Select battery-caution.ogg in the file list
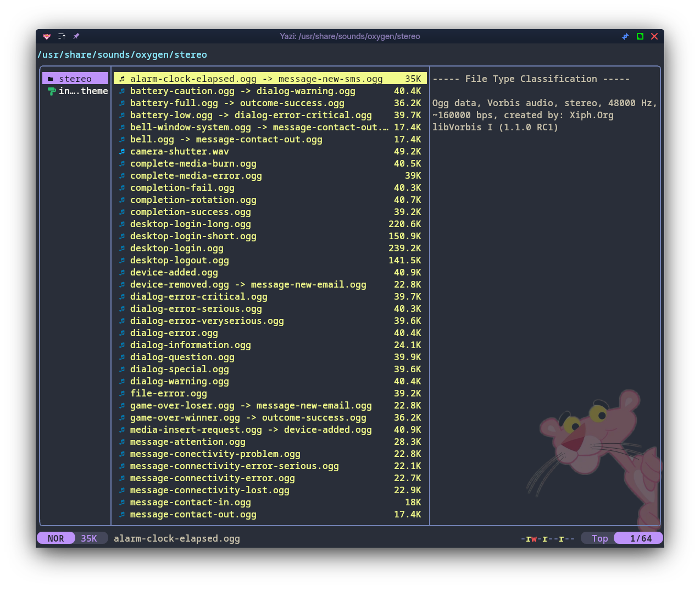Image resolution: width=700 pixels, height=590 pixels. (x=182, y=91)
